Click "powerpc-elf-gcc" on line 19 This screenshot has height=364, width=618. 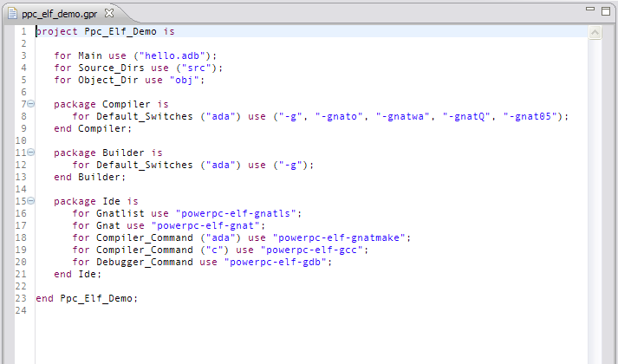pyautogui.click(x=311, y=250)
